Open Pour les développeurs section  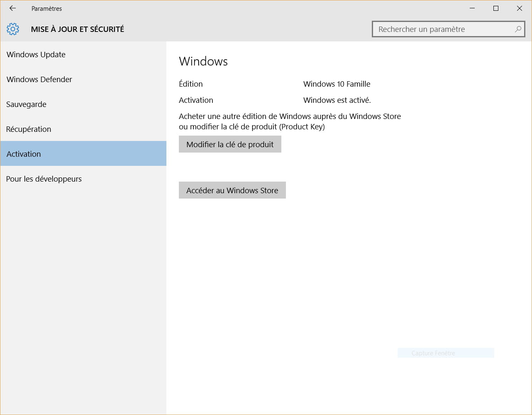83,179
